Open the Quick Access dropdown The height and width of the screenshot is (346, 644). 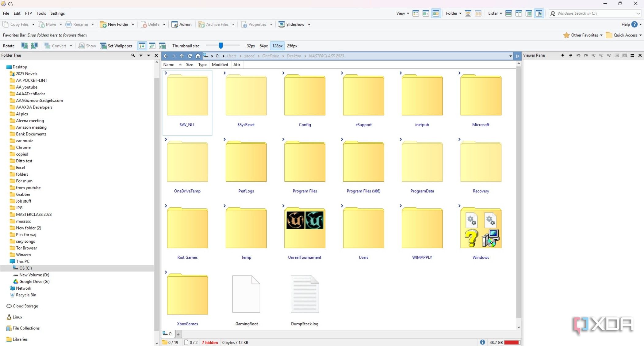point(624,35)
